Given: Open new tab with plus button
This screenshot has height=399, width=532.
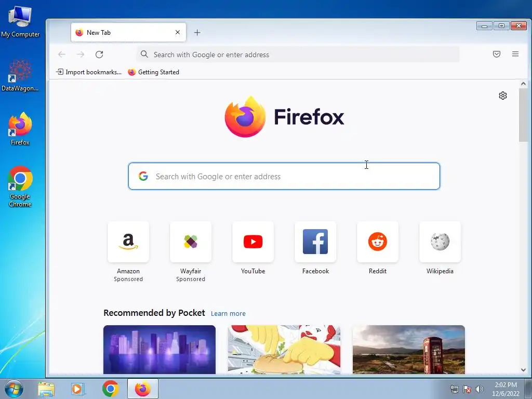Looking at the screenshot, I should tap(197, 33).
